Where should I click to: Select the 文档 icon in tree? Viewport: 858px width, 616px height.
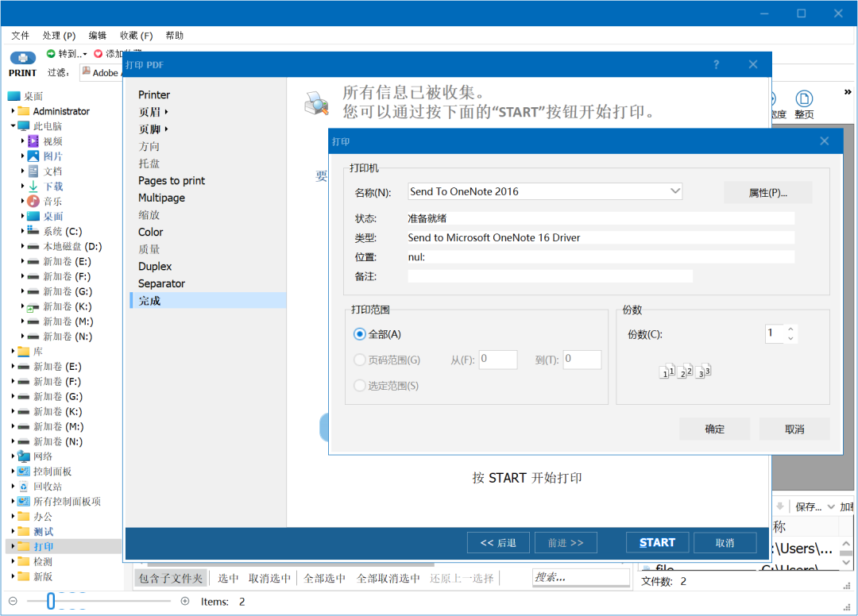point(33,171)
